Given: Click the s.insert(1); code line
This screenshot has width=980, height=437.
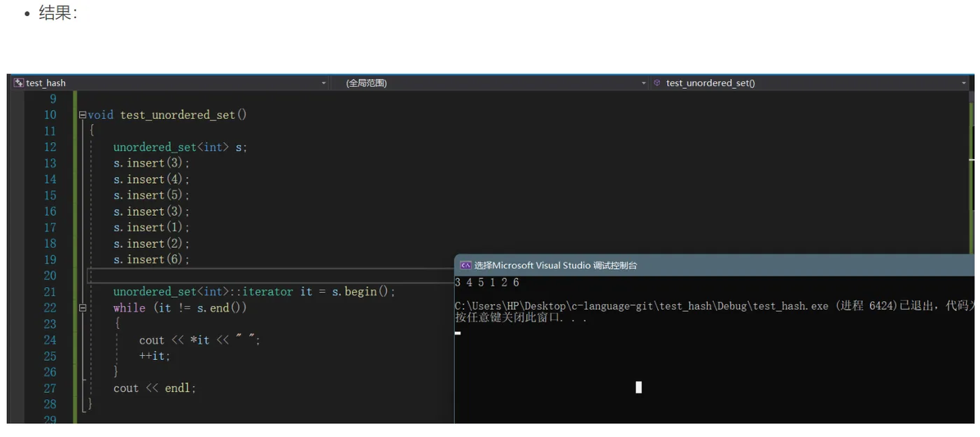Looking at the screenshot, I should (x=151, y=228).
